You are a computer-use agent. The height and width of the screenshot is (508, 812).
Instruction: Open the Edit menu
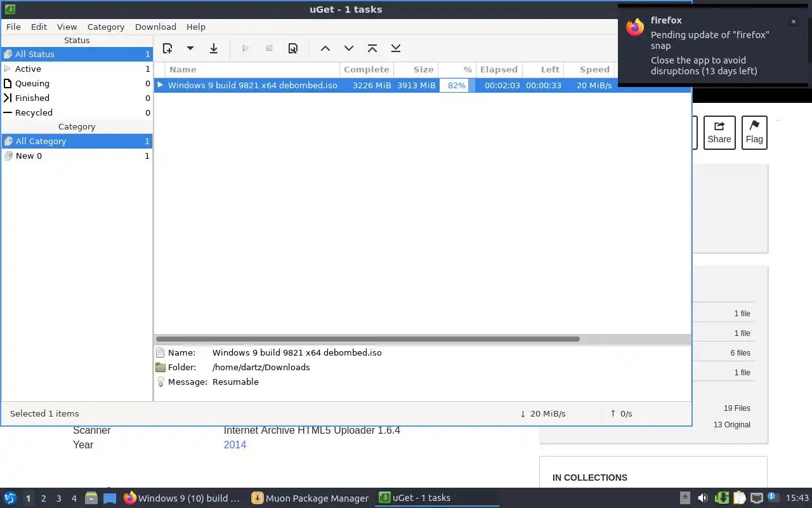pos(39,27)
